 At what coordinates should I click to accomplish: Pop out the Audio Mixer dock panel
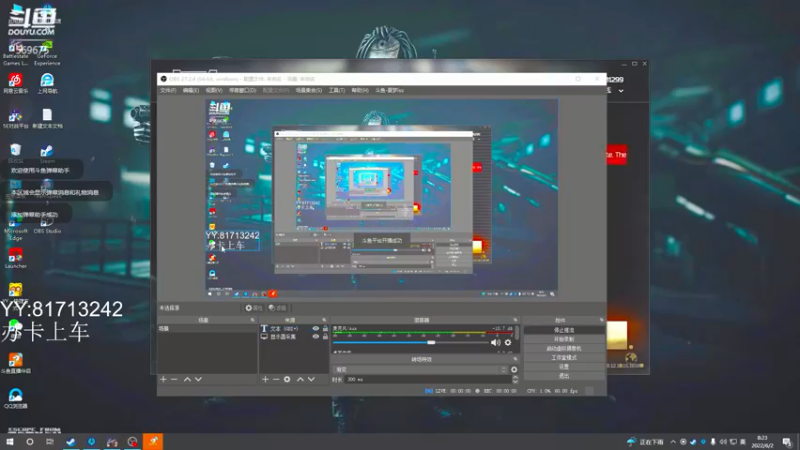point(515,320)
